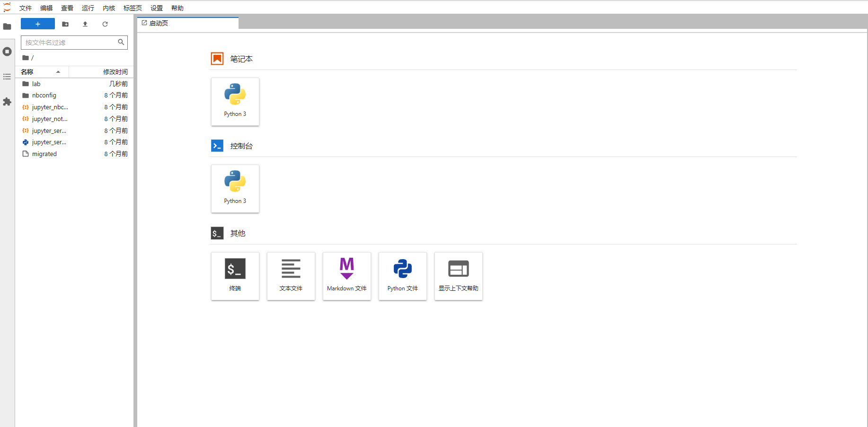Launch a Python 3 console
The width and height of the screenshot is (868, 427).
[x=235, y=189]
